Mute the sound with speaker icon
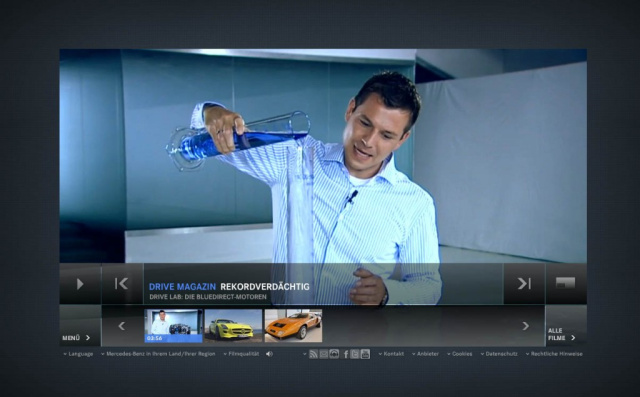The height and width of the screenshot is (397, 640). tap(269, 354)
